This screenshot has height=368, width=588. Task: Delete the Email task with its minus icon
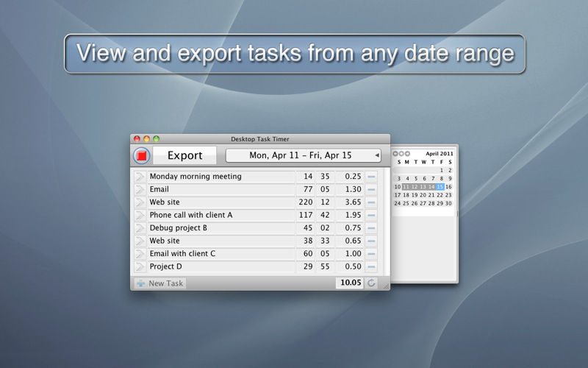point(371,189)
